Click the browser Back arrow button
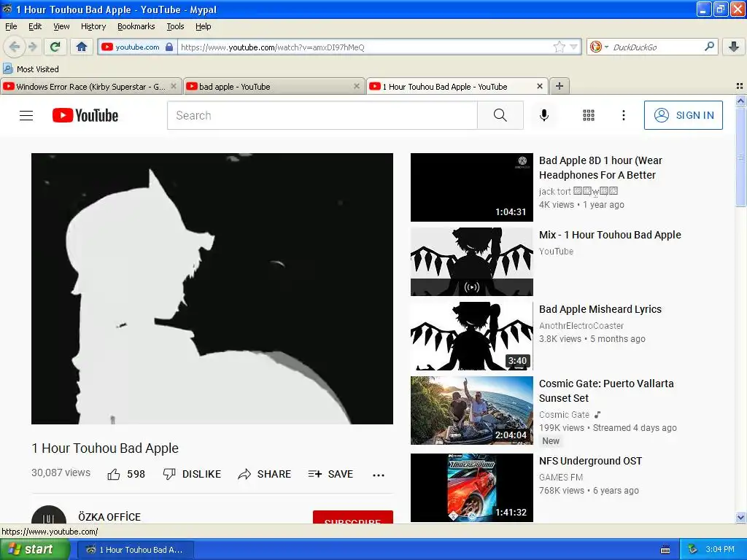This screenshot has width=747, height=560. 15,47
